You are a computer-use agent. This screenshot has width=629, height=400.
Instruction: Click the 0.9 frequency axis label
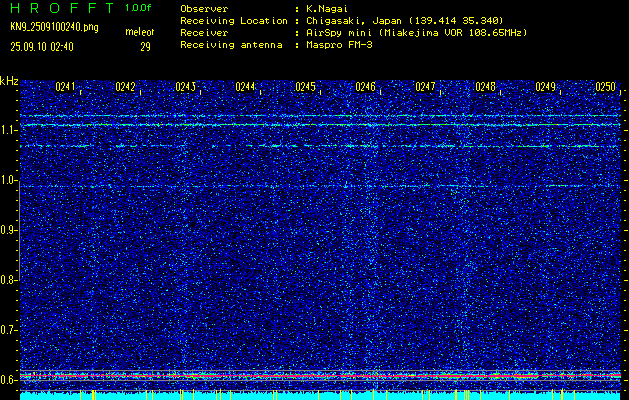(8, 230)
